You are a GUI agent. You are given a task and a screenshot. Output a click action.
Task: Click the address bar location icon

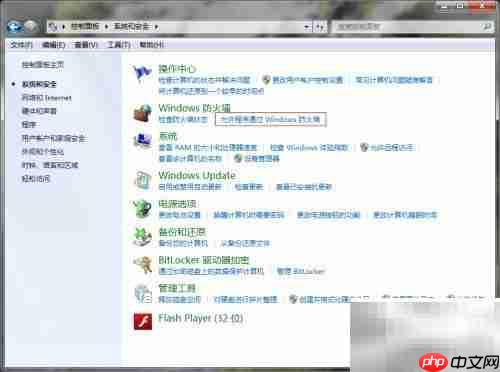pyautogui.click(x=53, y=27)
